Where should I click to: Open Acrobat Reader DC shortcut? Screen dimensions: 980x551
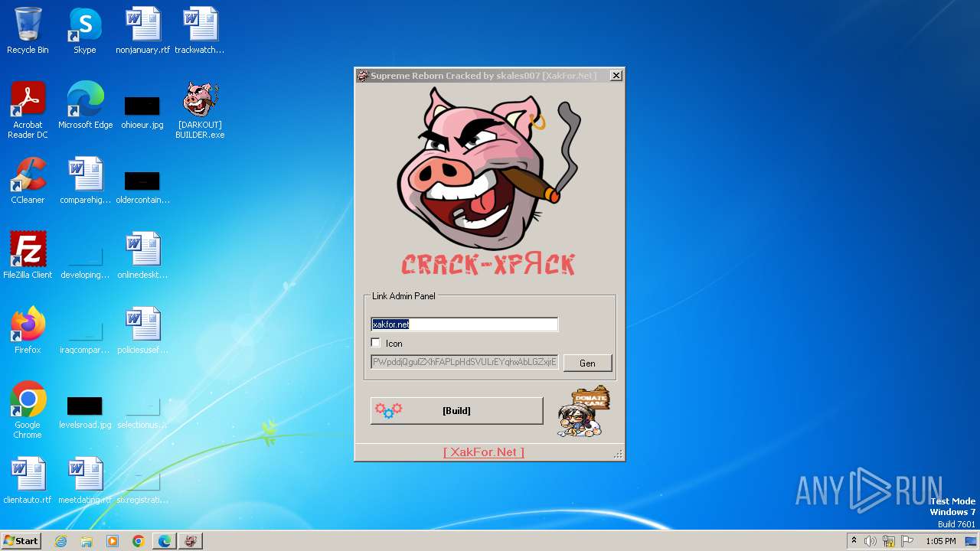[x=28, y=110]
